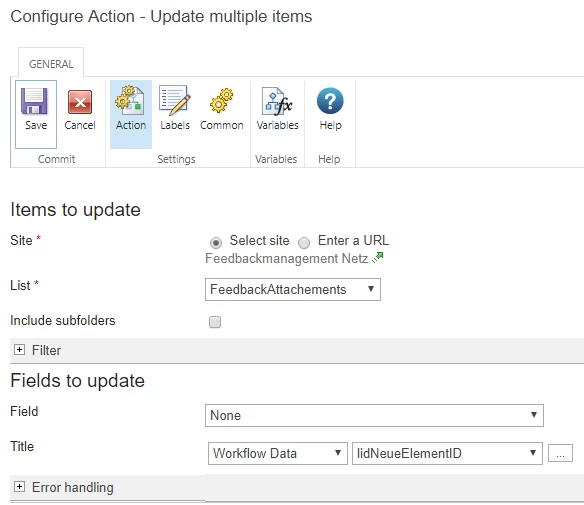584x505 pixels.
Task: Click the site link arrow icon next to Feedbackmanagement Netz
Action: (x=378, y=258)
